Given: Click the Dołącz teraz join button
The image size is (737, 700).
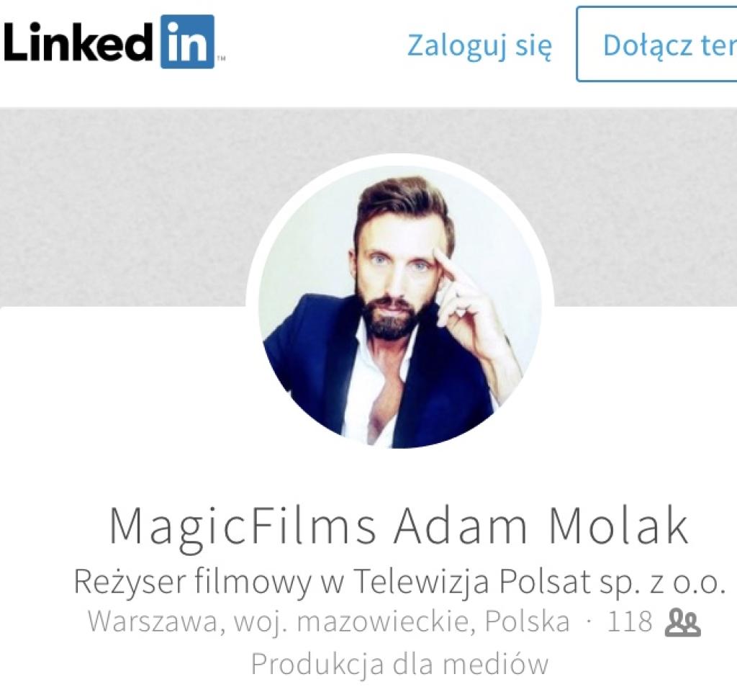Looking at the screenshot, I should point(656,44).
